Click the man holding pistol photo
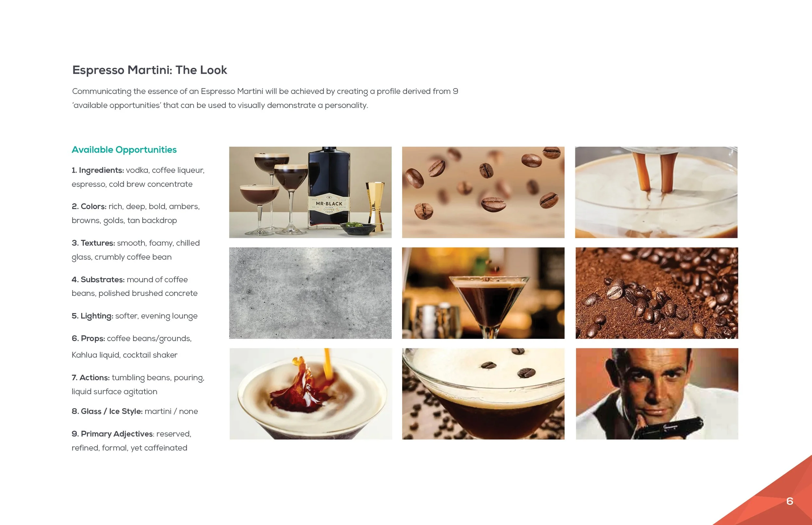 point(657,394)
